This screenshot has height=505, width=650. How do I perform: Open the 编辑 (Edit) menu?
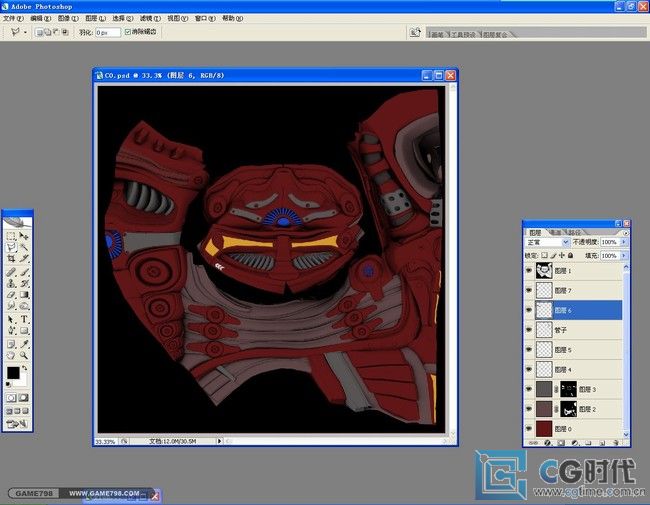coord(41,19)
